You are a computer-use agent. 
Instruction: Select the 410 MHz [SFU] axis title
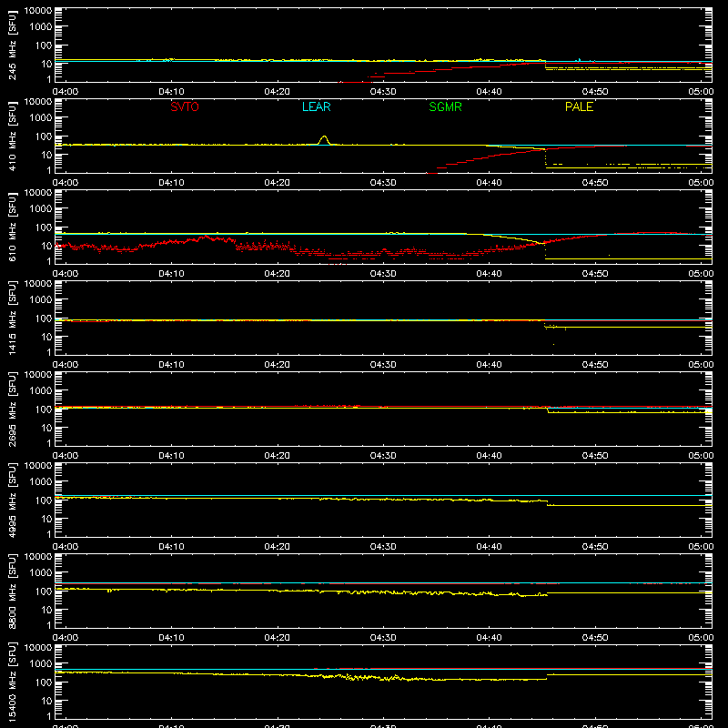[x=13, y=136]
